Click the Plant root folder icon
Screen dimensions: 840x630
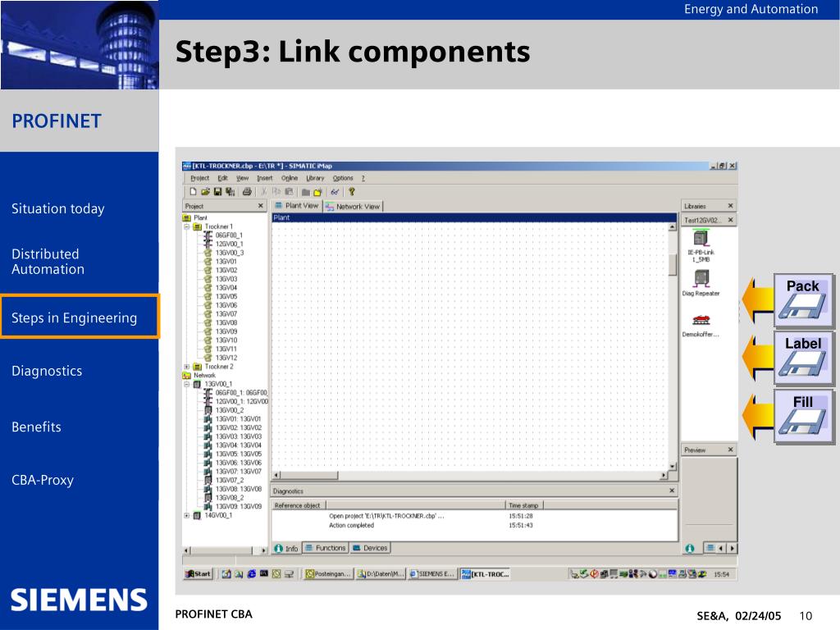click(187, 217)
